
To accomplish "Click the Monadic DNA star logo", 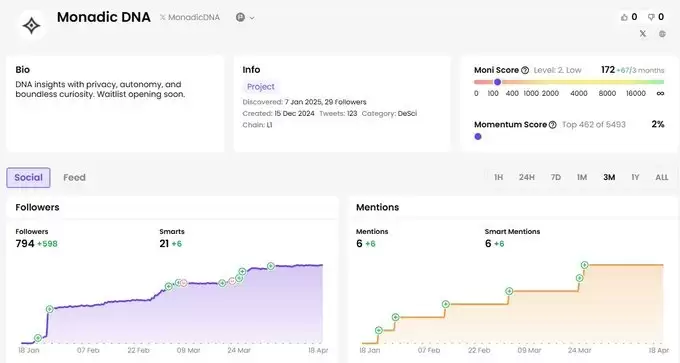I will coord(32,25).
